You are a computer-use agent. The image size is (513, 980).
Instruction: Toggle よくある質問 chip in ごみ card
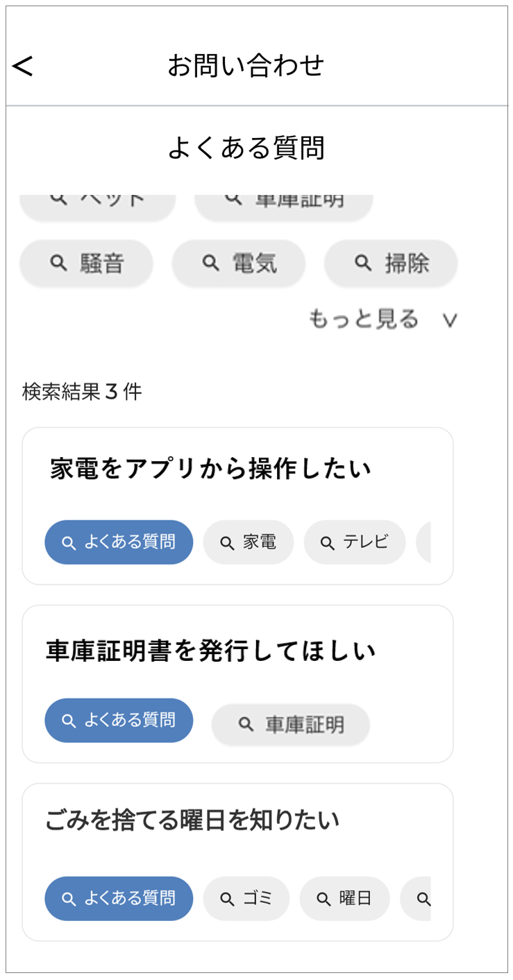119,899
